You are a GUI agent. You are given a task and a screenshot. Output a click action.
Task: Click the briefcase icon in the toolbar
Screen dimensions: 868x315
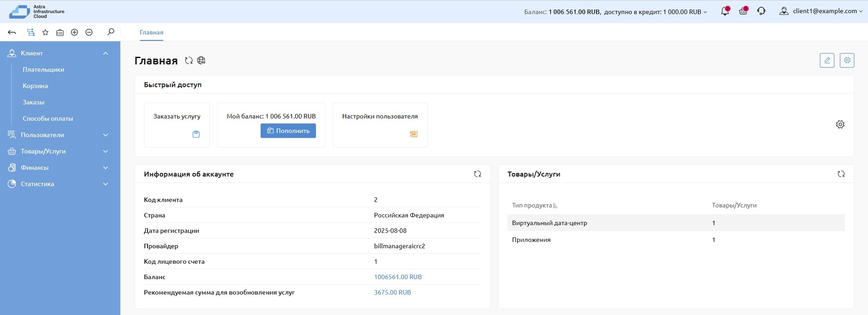pyautogui.click(x=60, y=32)
